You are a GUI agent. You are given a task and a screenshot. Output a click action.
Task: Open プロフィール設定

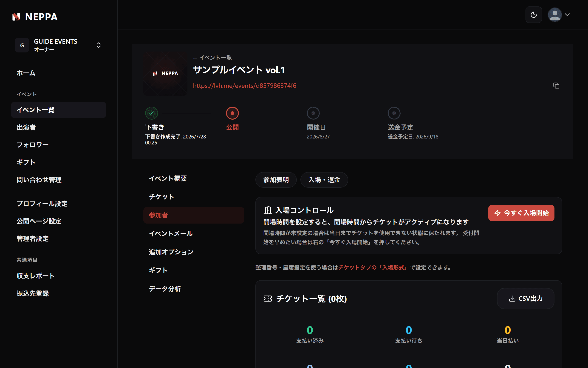(x=59, y=204)
